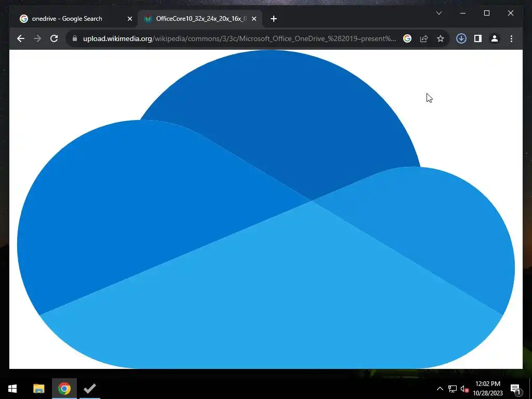Select the OfficeCore10_32x_24x tab
The width and height of the screenshot is (532, 399).
pos(200,19)
